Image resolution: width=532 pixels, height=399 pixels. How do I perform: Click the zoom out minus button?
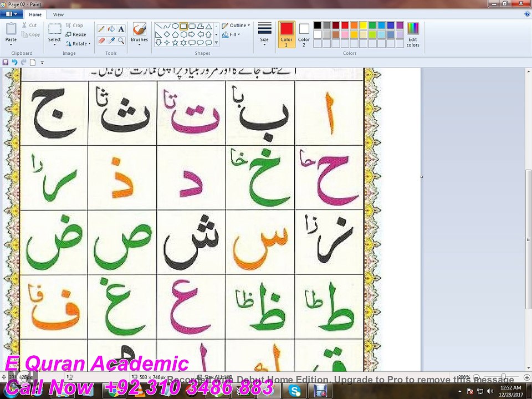coord(477,377)
